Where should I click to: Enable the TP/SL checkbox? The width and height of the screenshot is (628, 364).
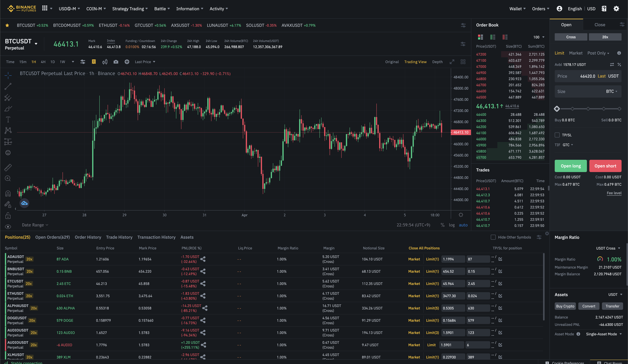[x=557, y=135]
